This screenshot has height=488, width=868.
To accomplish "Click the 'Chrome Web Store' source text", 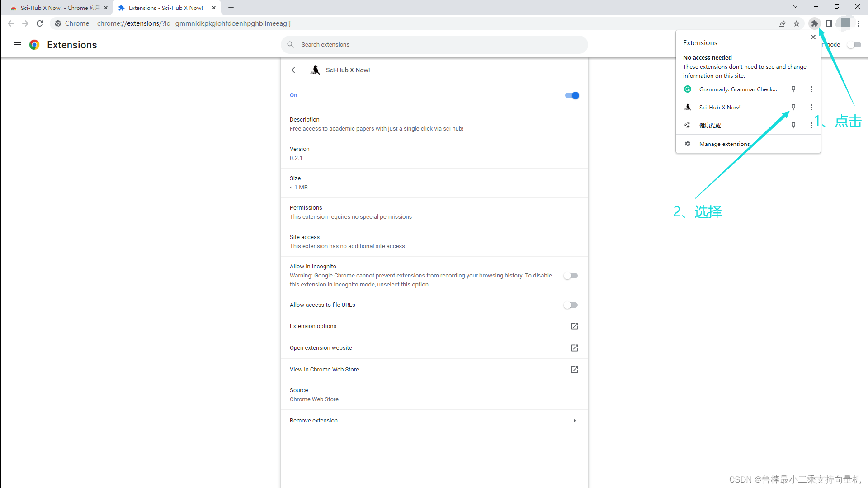I will [314, 399].
